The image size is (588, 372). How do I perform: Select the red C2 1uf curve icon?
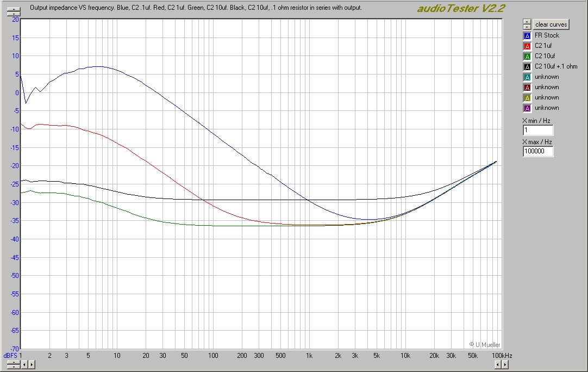[x=526, y=46]
